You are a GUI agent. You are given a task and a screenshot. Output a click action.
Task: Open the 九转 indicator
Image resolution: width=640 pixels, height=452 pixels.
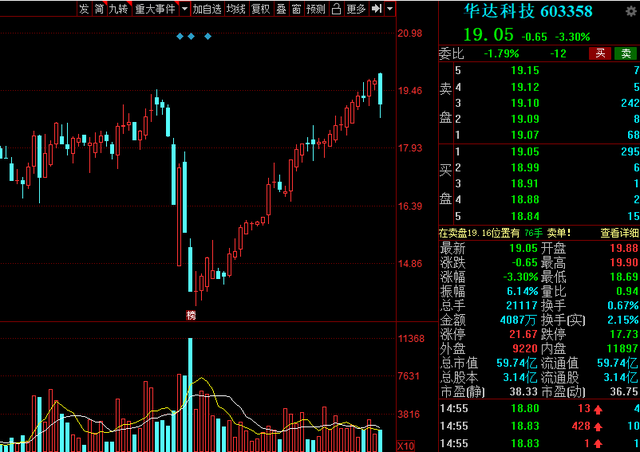119,9
